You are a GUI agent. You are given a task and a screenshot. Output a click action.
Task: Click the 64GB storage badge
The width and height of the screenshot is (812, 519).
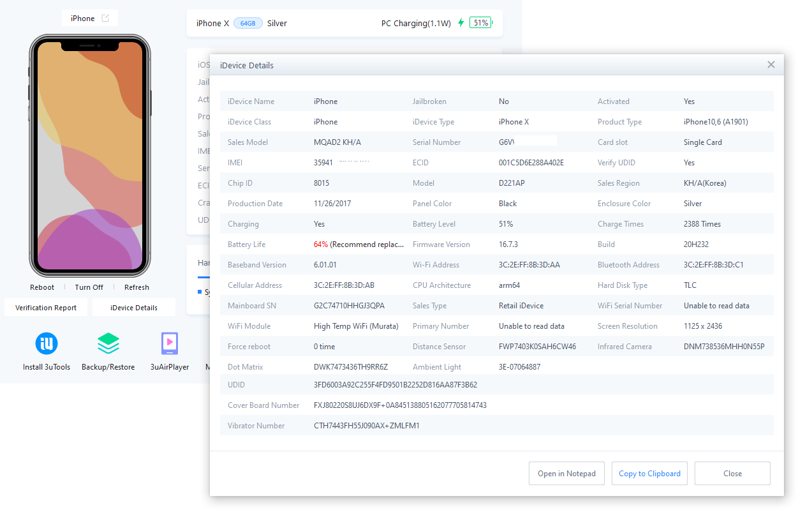coord(248,23)
